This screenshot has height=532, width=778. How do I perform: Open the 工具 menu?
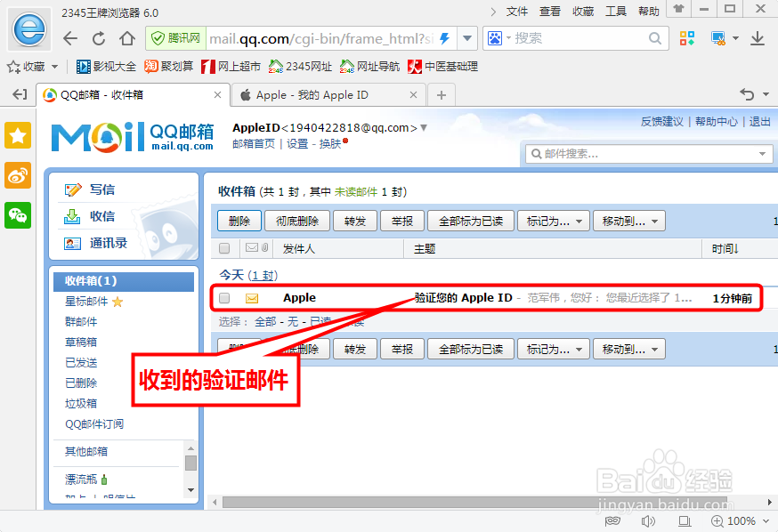click(616, 12)
